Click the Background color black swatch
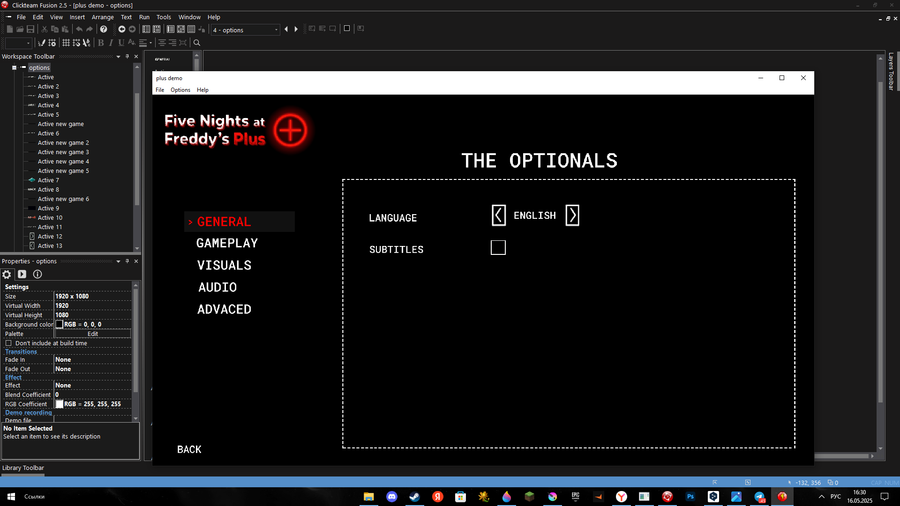The image size is (900, 506). 59,325
